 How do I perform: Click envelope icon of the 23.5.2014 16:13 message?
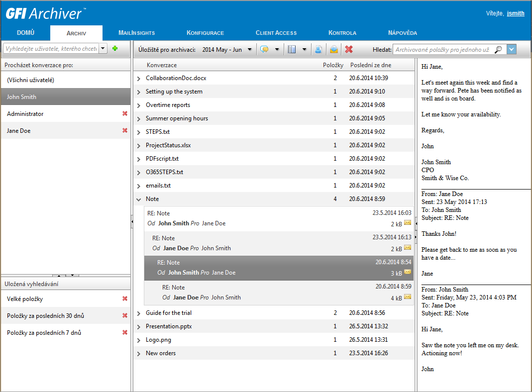[x=408, y=248]
